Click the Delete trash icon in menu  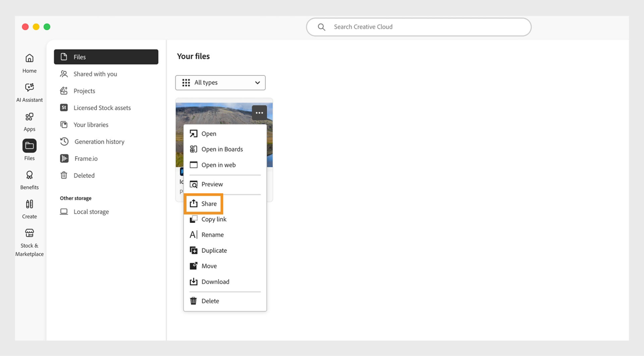[x=194, y=301]
